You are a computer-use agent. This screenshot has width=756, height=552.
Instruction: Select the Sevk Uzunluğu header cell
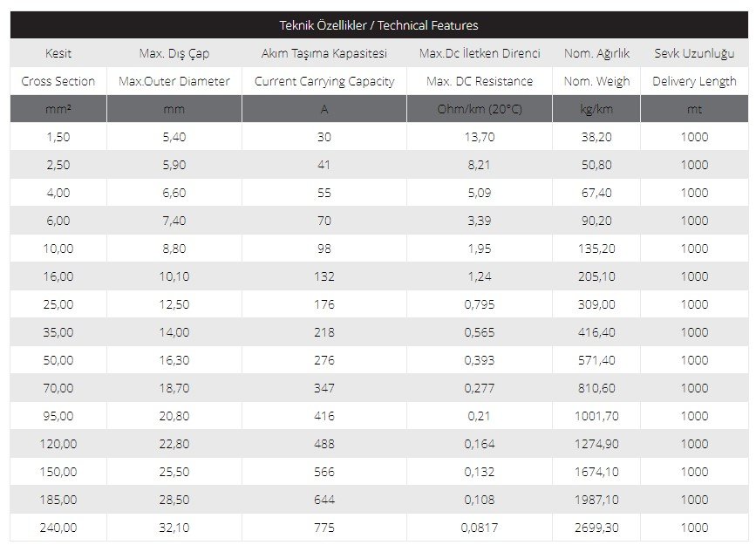(x=694, y=53)
